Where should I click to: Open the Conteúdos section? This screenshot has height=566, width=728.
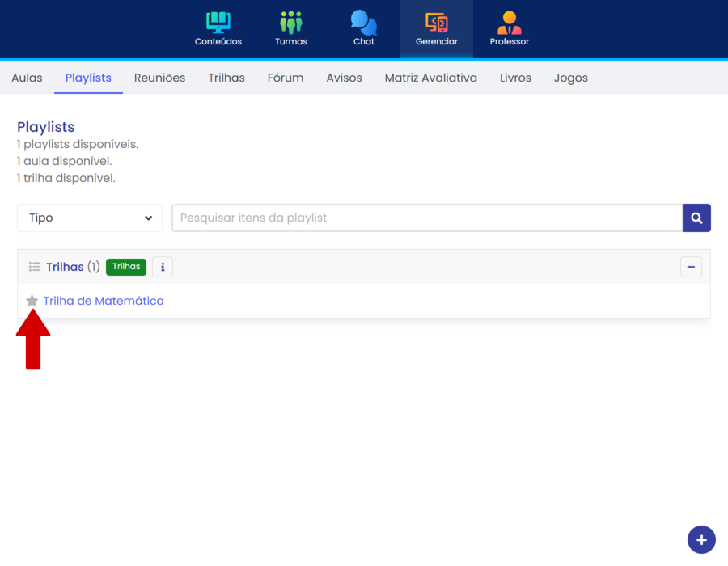(x=218, y=29)
